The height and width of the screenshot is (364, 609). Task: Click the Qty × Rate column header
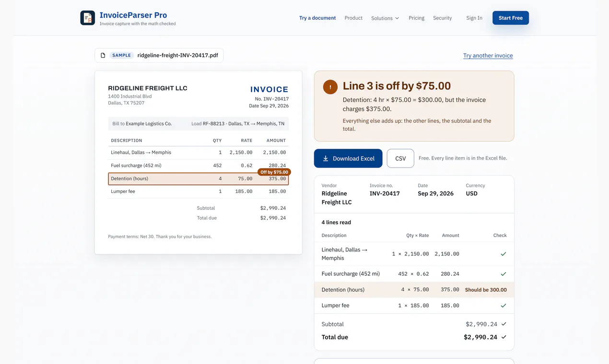pos(418,236)
